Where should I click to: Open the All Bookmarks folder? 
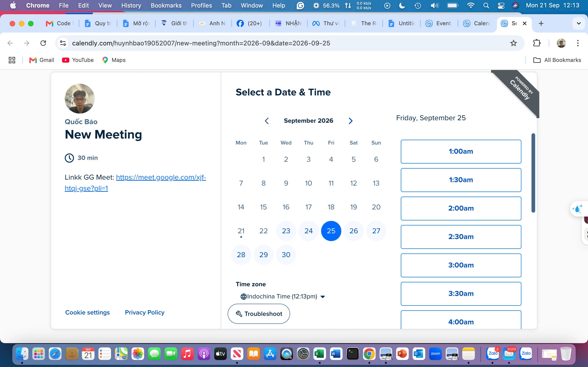click(557, 60)
